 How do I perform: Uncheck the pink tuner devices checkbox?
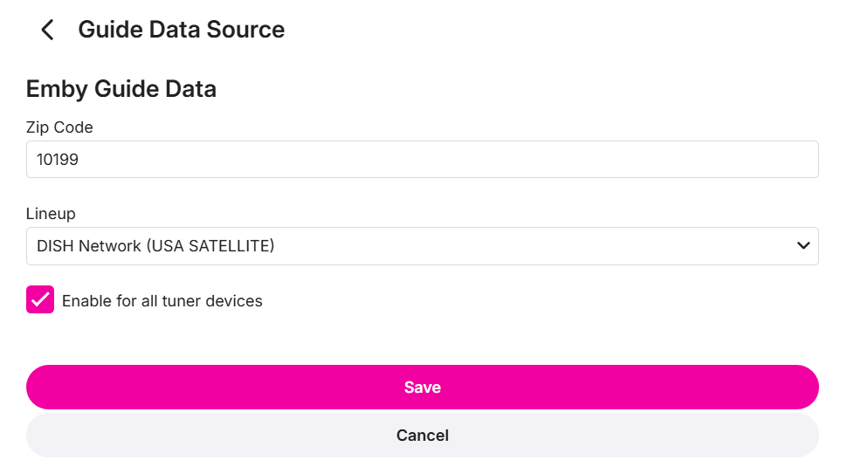point(40,300)
